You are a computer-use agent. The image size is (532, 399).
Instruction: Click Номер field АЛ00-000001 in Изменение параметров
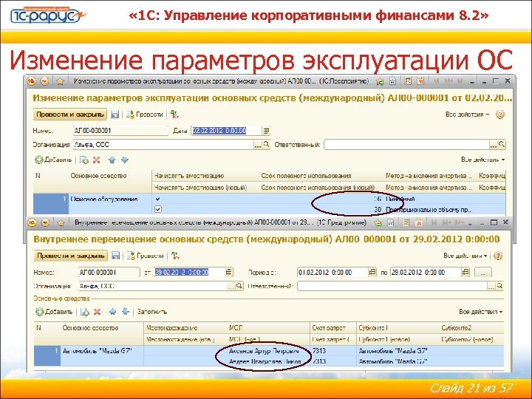click(120, 131)
